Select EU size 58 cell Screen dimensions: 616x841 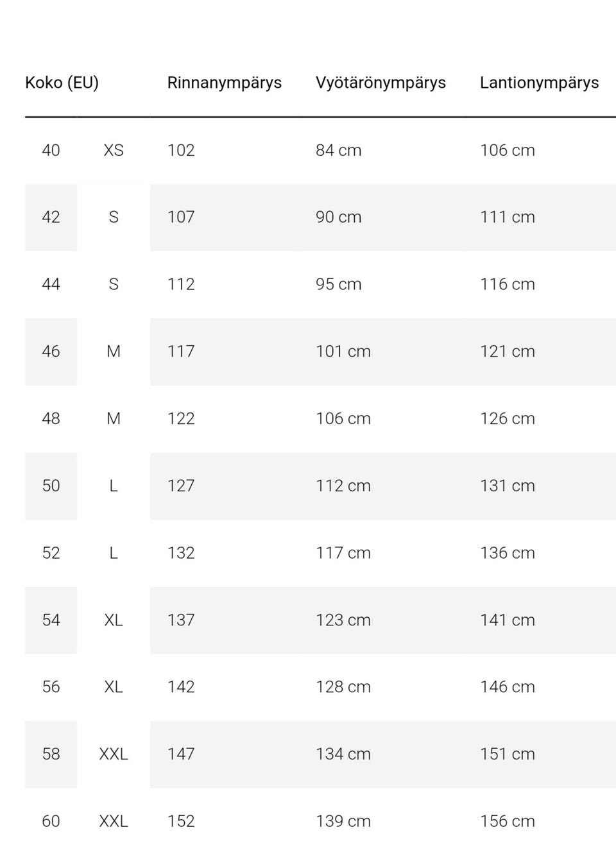(x=51, y=754)
